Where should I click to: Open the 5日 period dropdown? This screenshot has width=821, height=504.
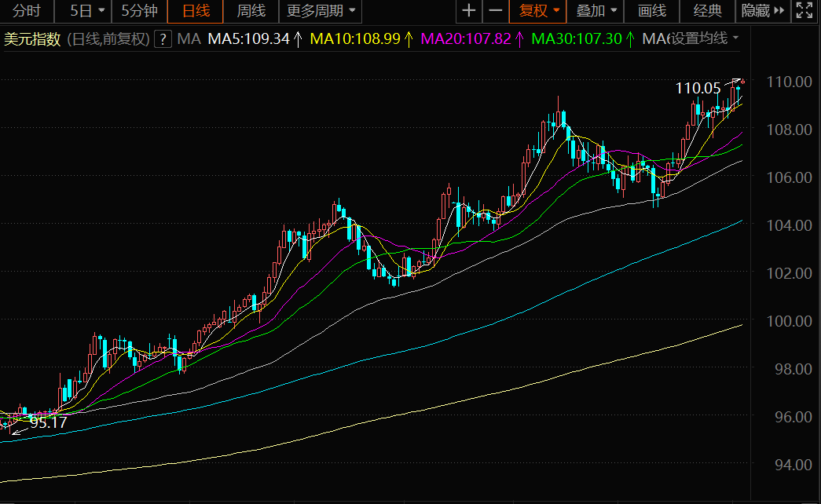pyautogui.click(x=87, y=10)
